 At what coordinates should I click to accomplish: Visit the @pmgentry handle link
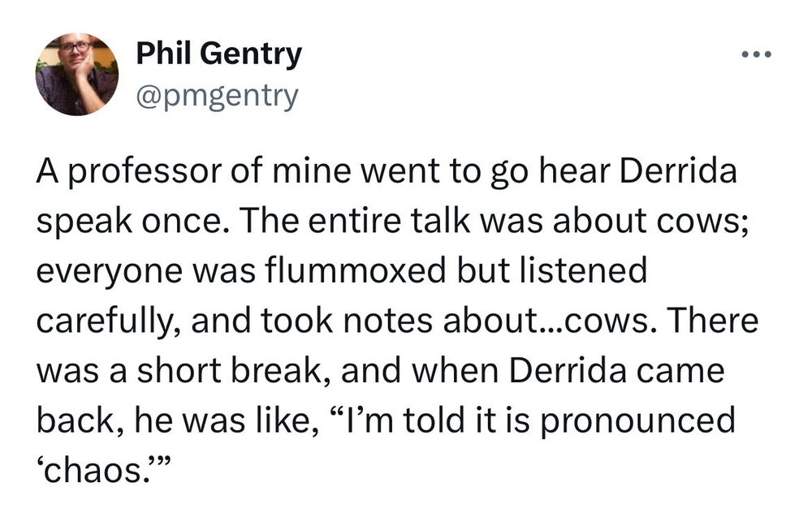point(218,97)
